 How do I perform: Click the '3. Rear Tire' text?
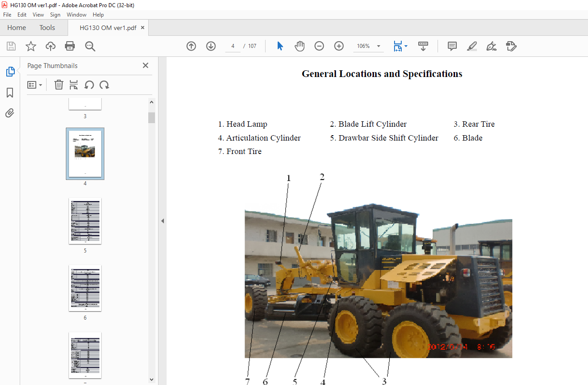click(x=474, y=124)
